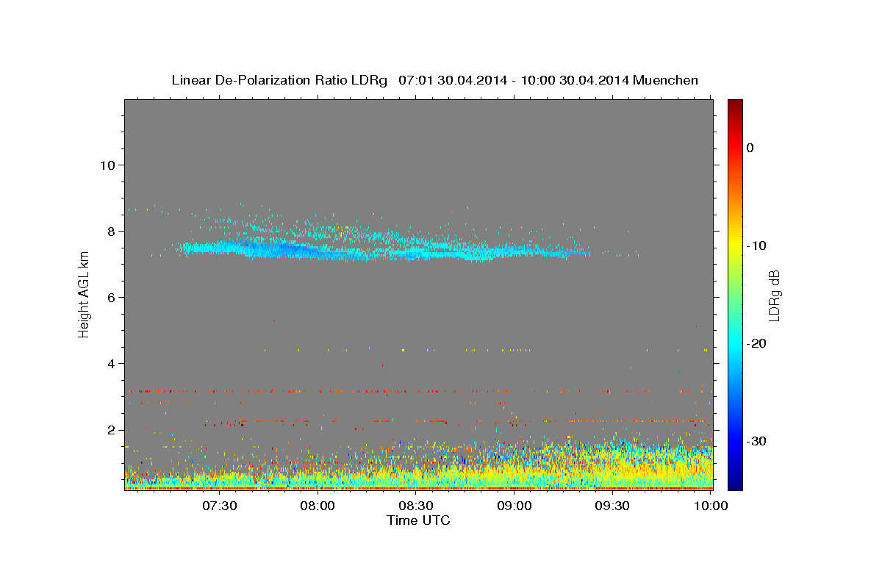Click the 'LDRg dB' colorbar label

773,295
